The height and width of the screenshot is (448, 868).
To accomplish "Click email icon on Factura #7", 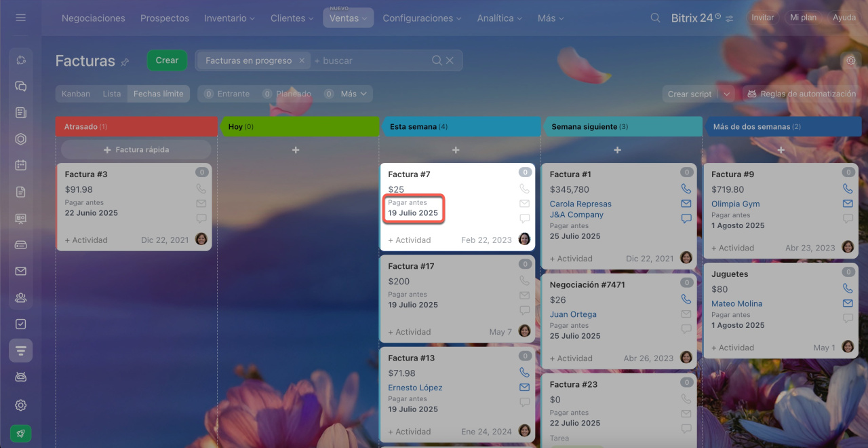I will pos(524,204).
